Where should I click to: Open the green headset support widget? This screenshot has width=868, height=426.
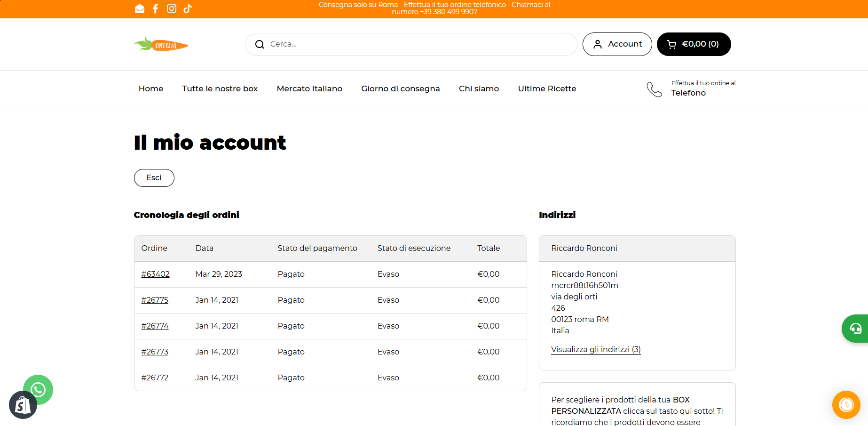tap(855, 329)
